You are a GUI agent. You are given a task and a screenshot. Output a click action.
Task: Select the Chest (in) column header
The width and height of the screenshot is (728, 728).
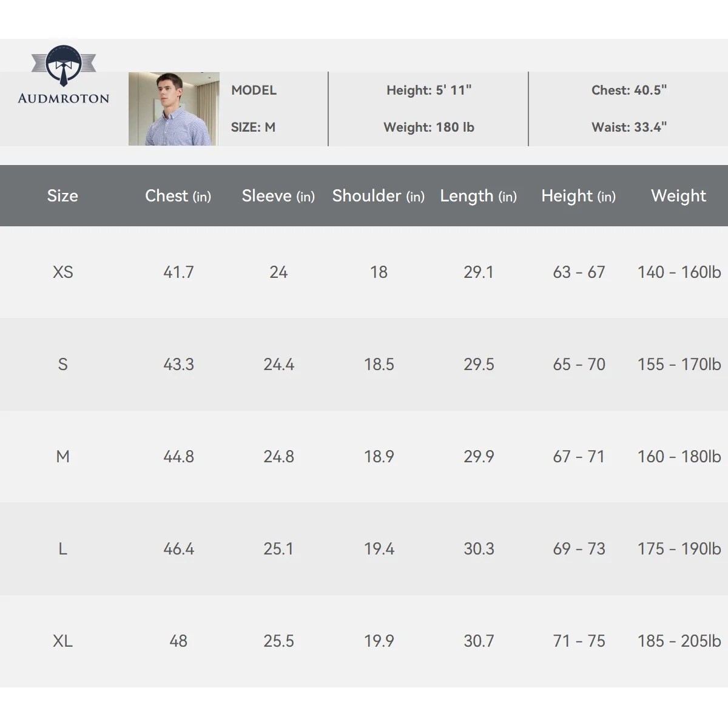click(178, 195)
